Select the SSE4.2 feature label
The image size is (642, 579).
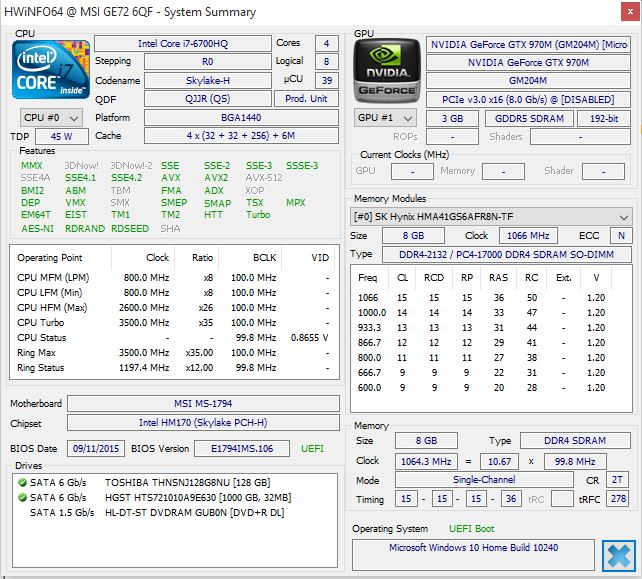pos(127,178)
